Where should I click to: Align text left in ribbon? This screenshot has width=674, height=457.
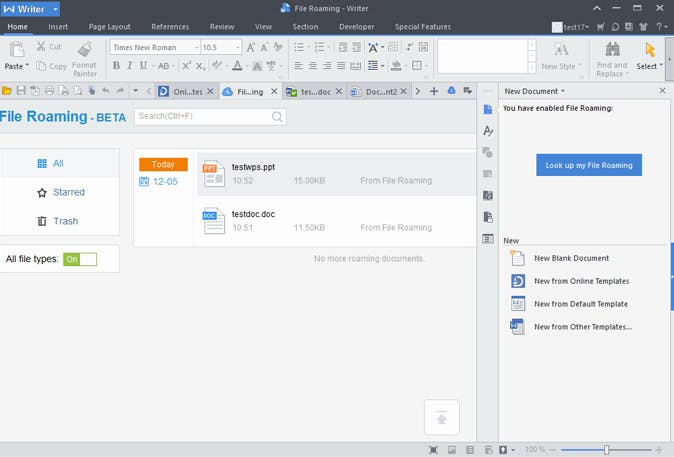click(x=298, y=66)
